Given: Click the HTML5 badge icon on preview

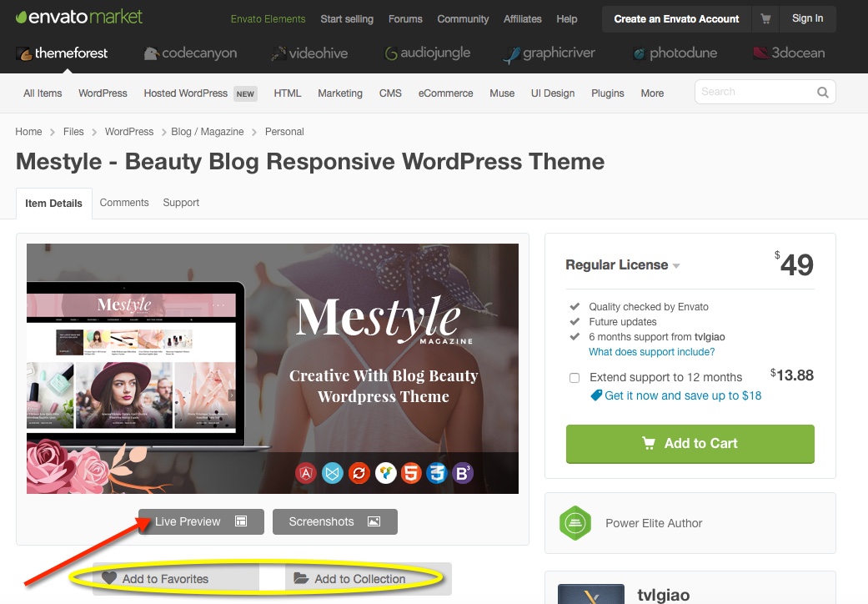Looking at the screenshot, I should coord(411,473).
